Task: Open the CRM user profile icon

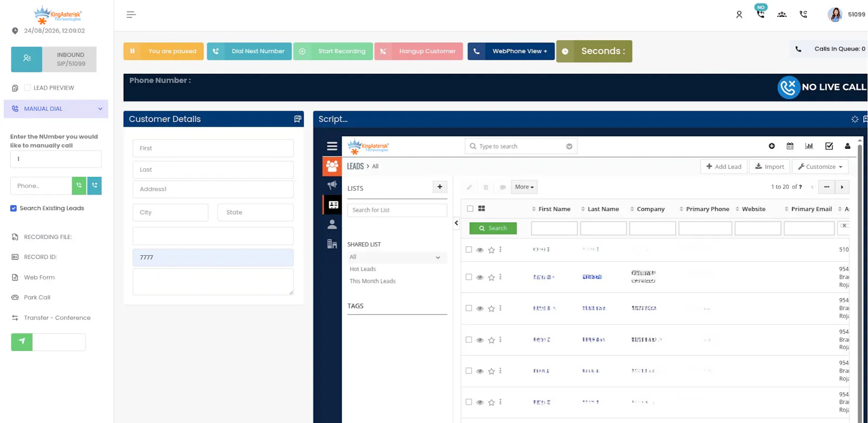Action: 847,146
